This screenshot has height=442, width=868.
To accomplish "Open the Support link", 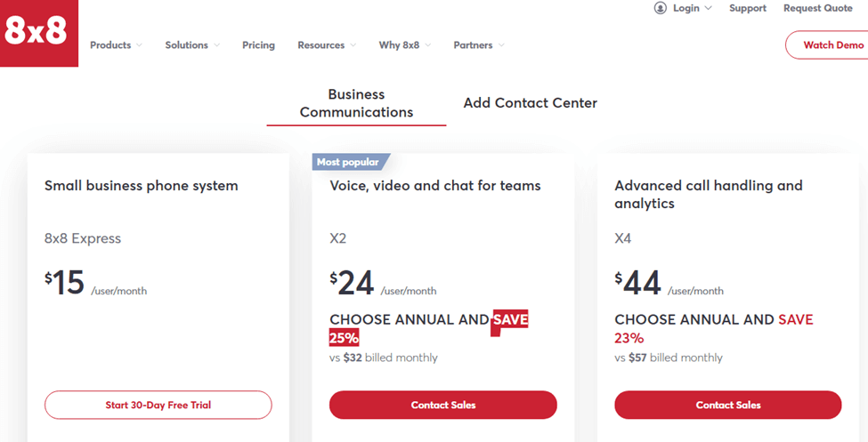I will [748, 8].
